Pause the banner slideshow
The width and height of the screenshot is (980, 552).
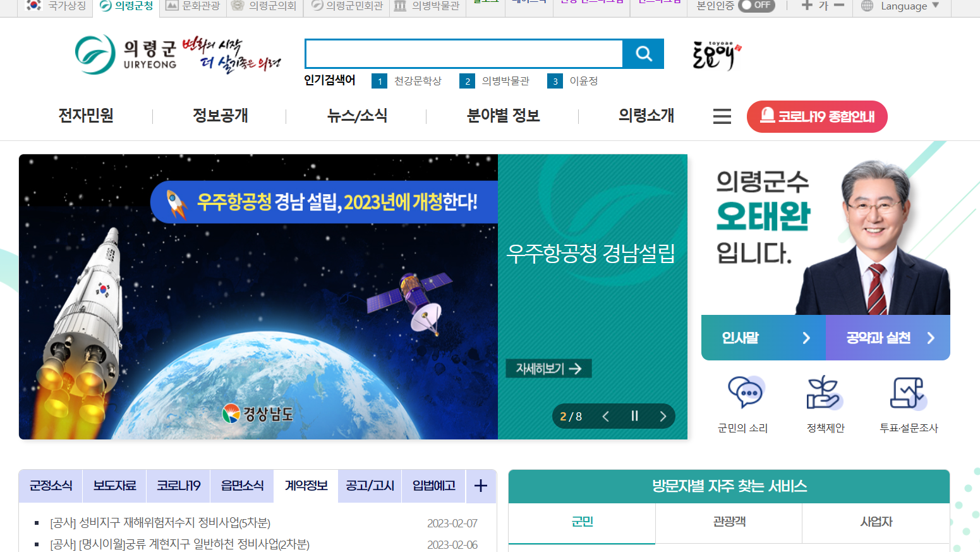click(x=634, y=415)
